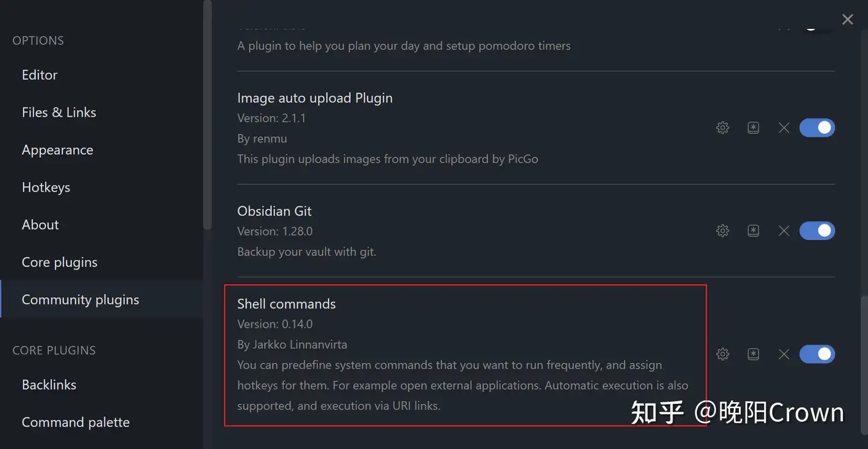Open Shell commands settings gear
Viewport: 868px width, 449px height.
click(x=723, y=354)
